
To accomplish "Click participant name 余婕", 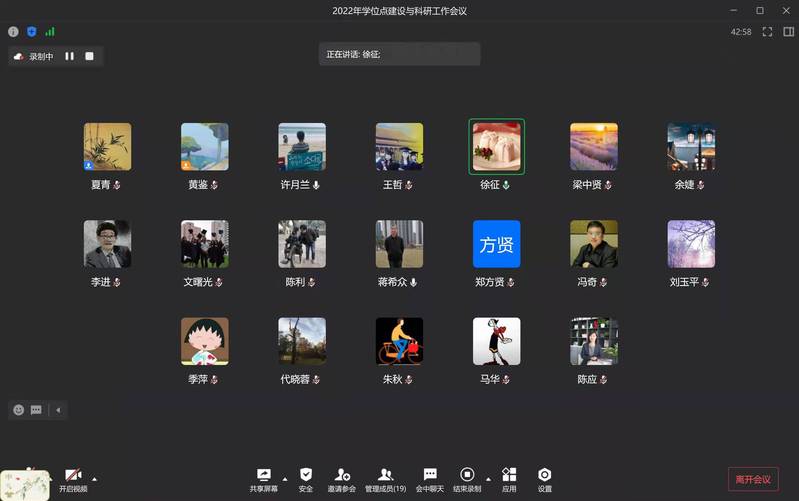I will [684, 184].
